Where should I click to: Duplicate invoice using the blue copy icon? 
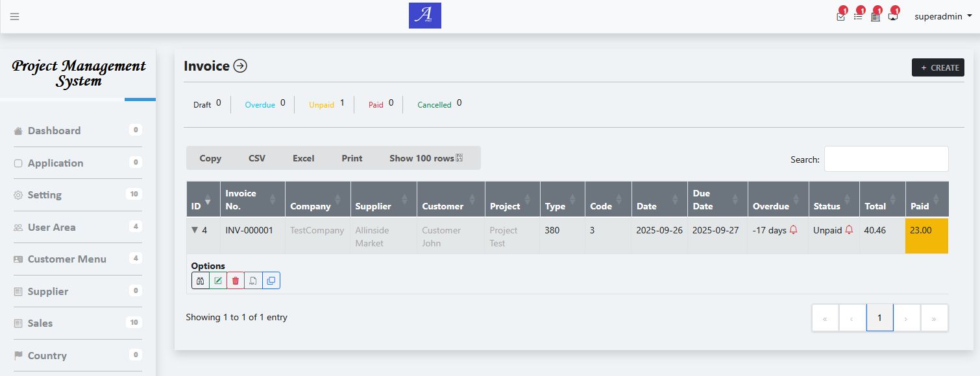271,281
